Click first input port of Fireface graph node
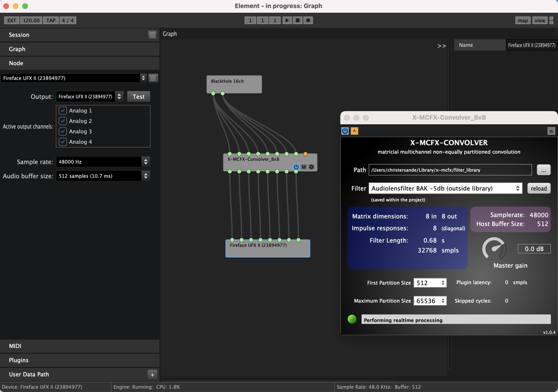The height and width of the screenshot is (392, 558). tap(232, 240)
